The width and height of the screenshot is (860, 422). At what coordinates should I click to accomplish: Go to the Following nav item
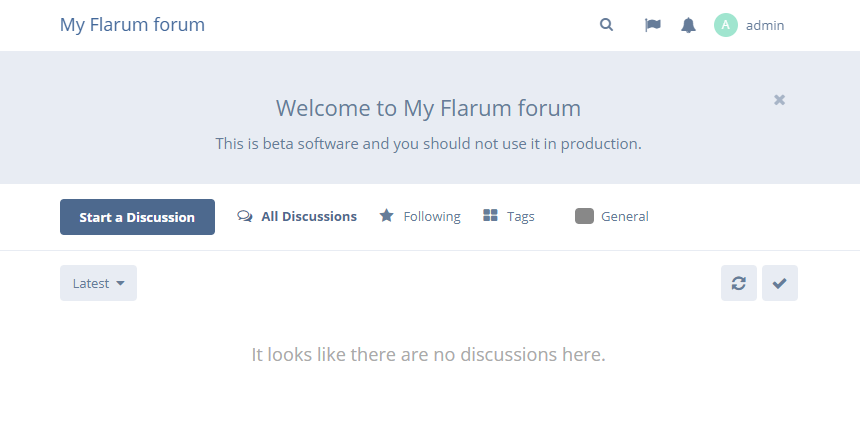[x=420, y=216]
